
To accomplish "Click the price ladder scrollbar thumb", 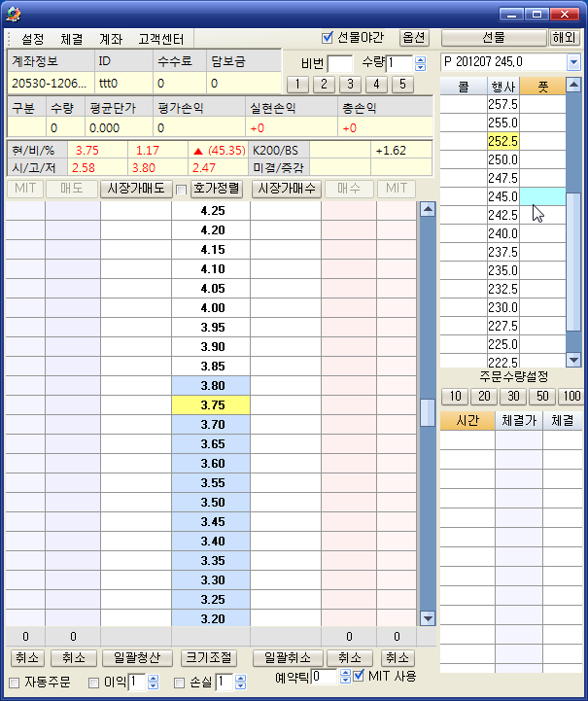I will pos(428,412).
